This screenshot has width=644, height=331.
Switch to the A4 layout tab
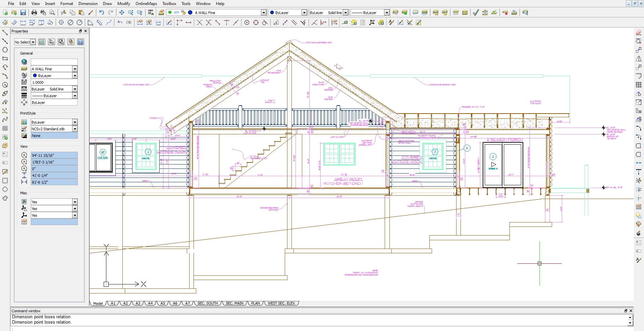(x=150, y=303)
